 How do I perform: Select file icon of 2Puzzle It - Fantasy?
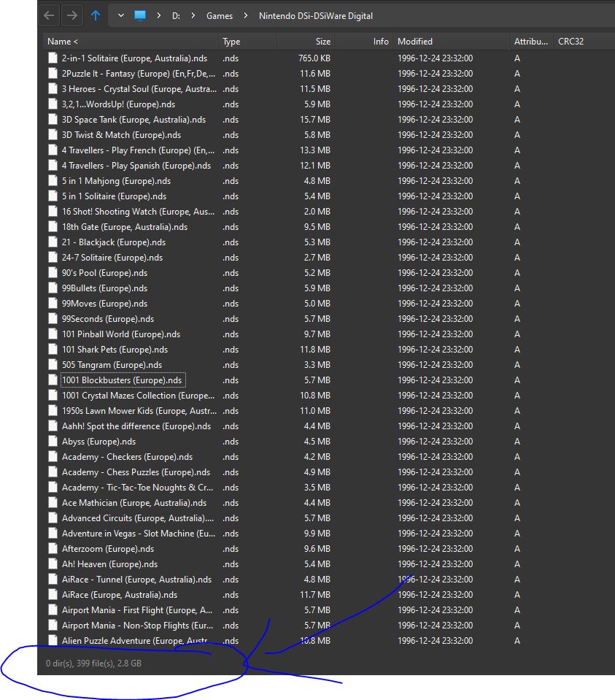click(53, 73)
